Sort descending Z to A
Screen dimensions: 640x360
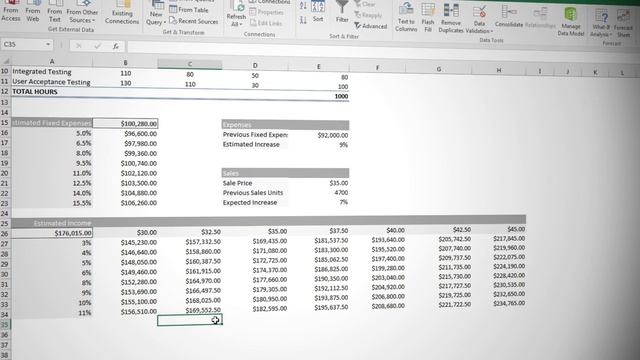pyautogui.click(x=303, y=20)
